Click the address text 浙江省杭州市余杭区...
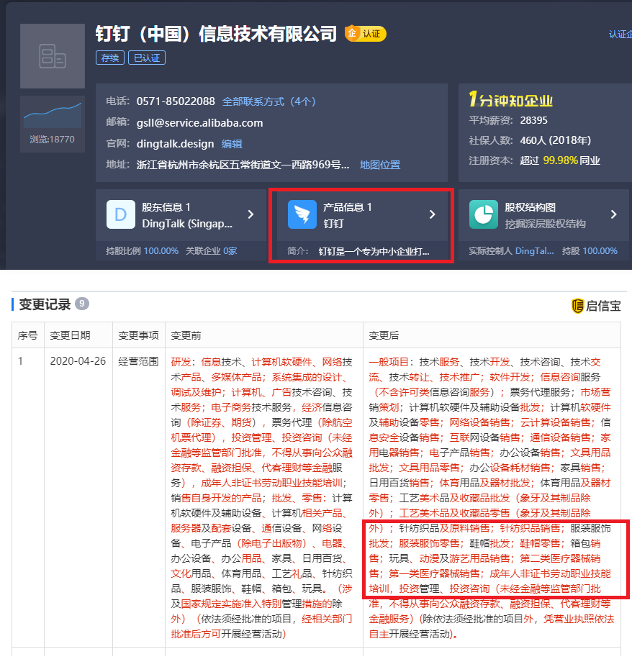 (x=243, y=165)
